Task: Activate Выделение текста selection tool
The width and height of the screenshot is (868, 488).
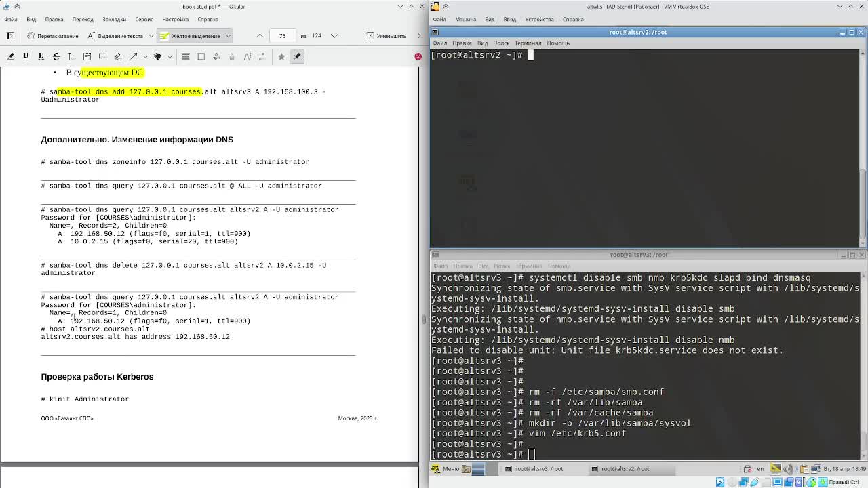Action: 115,36
